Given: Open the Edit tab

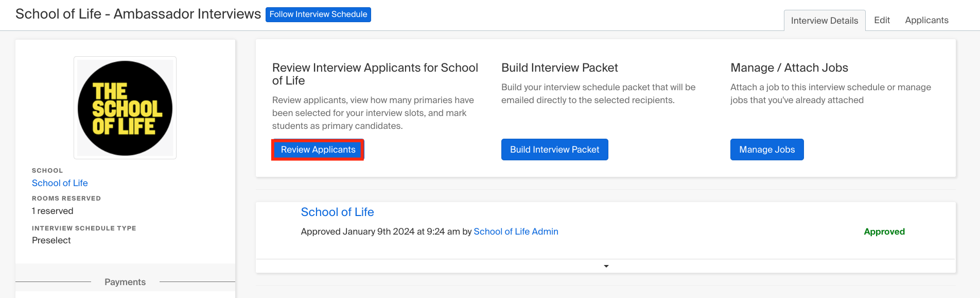Looking at the screenshot, I should 882,20.
